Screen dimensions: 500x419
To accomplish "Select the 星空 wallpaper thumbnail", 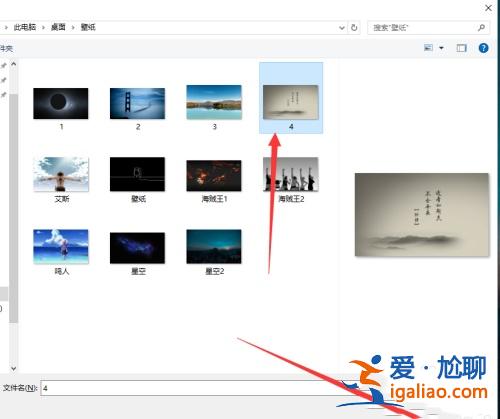I will 137,248.
